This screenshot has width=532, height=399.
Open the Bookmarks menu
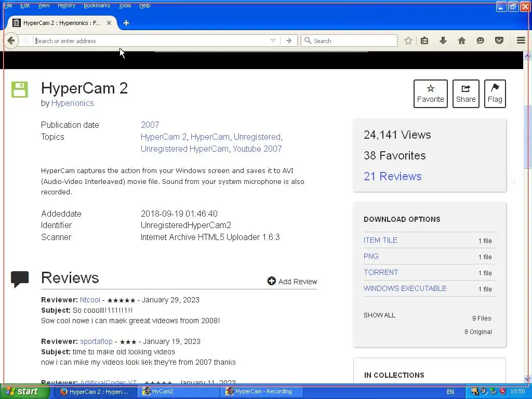click(97, 5)
